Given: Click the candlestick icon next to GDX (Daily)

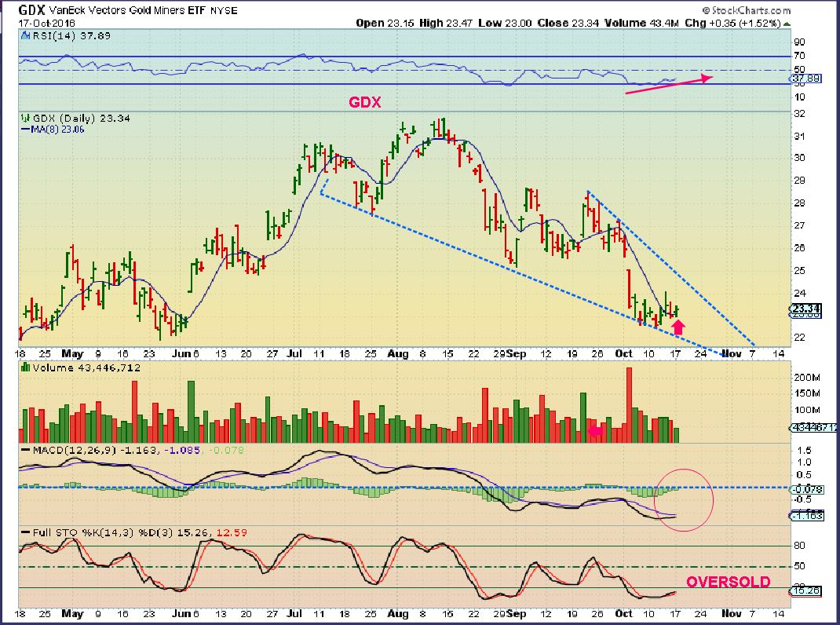Looking at the screenshot, I should click(x=25, y=119).
